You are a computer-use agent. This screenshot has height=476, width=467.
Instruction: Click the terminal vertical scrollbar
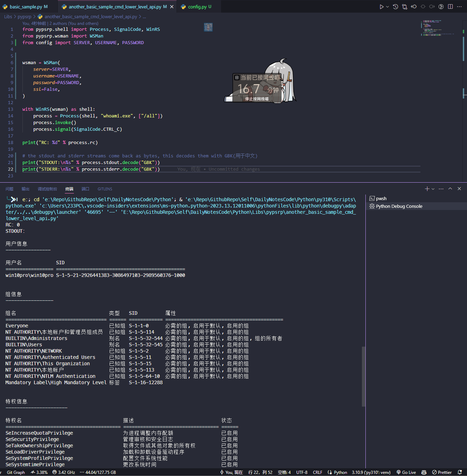364,376
